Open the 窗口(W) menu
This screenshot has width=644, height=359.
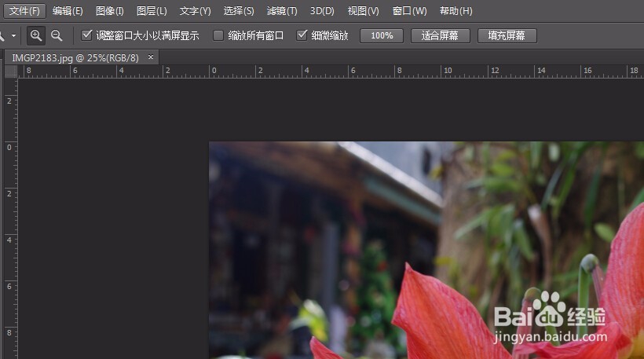click(409, 11)
